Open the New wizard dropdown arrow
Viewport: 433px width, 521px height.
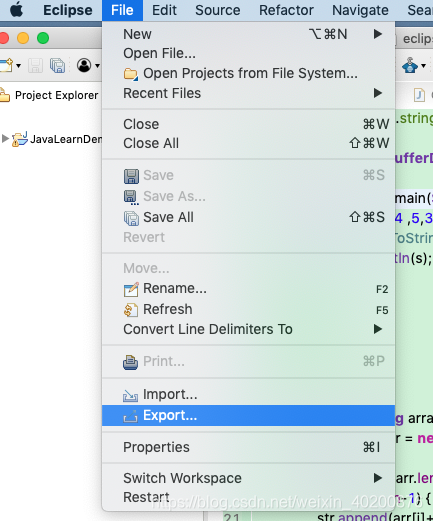(19, 66)
